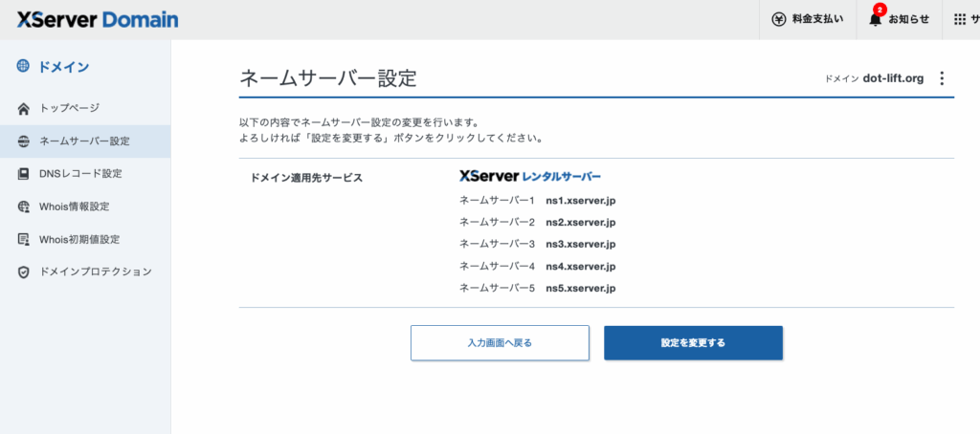Click the XServer Domain logo
The width and height of the screenshot is (980, 434).
tap(97, 19)
